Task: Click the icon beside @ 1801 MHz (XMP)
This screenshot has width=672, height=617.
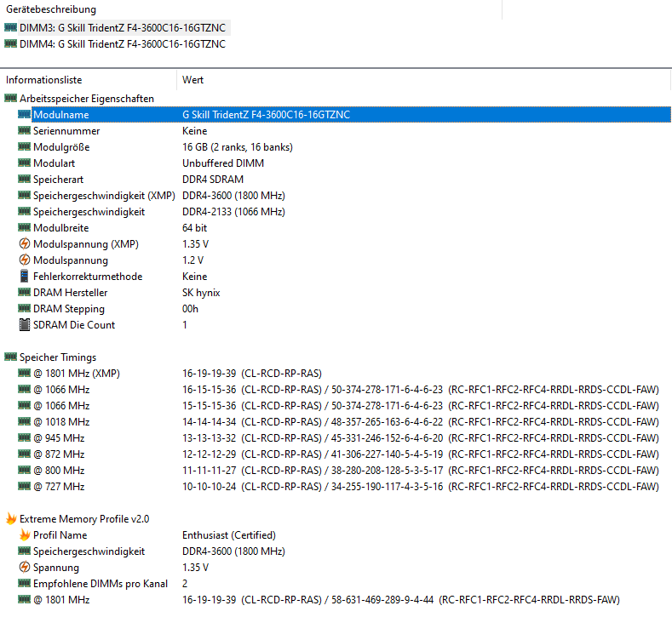Action: point(25,373)
